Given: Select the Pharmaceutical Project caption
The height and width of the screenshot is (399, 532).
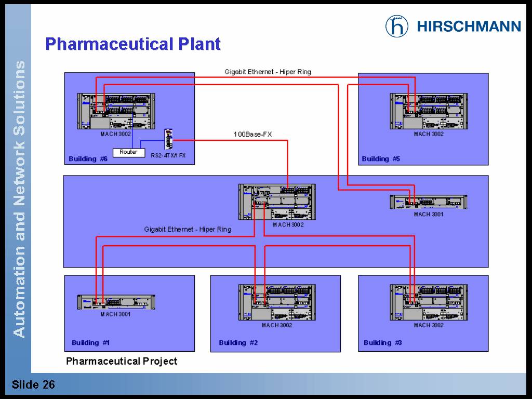Looking at the screenshot, I should 122,361.
